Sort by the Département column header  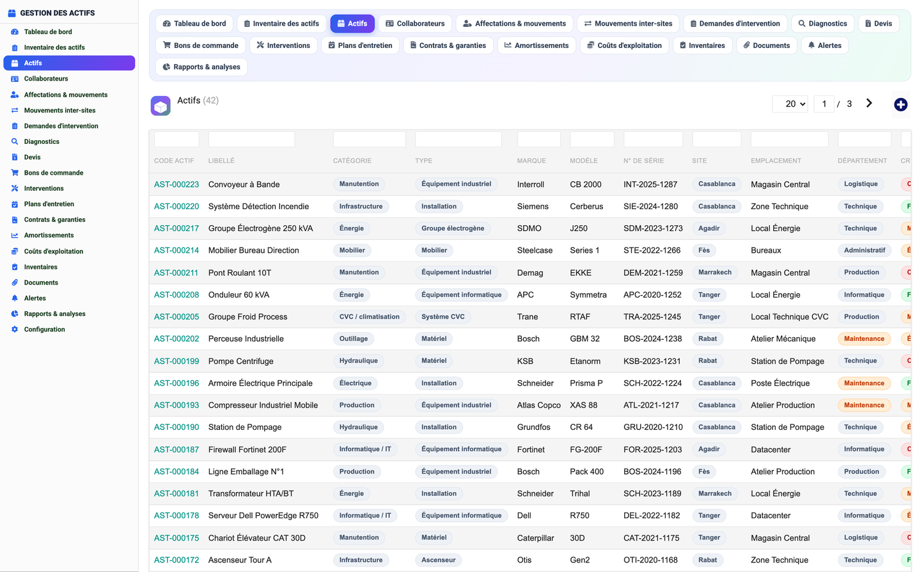click(863, 161)
